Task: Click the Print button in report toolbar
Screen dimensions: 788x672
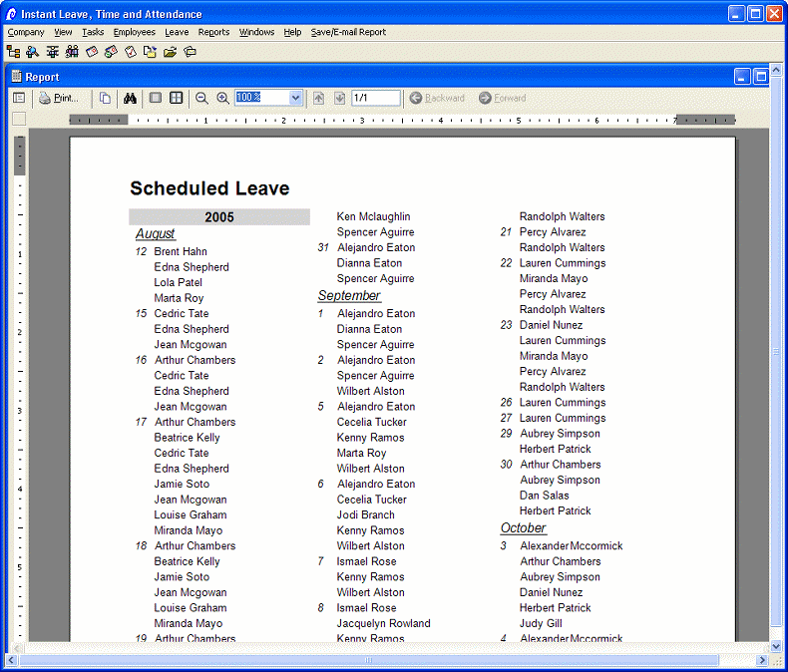Action: pyautogui.click(x=59, y=98)
